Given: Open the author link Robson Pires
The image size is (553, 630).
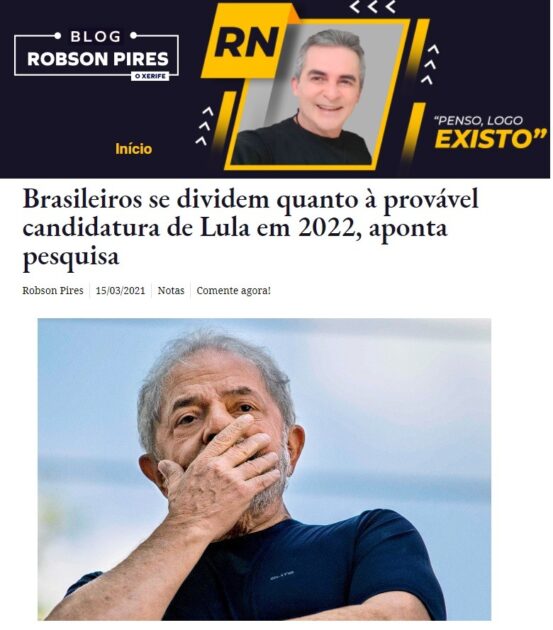Looking at the screenshot, I should tap(53, 290).
